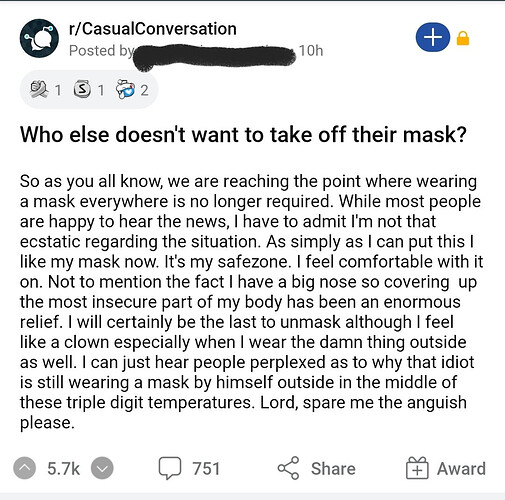The height and width of the screenshot is (500, 505).
Task: Click the orange locked post padlock icon
Action: pos(463,38)
